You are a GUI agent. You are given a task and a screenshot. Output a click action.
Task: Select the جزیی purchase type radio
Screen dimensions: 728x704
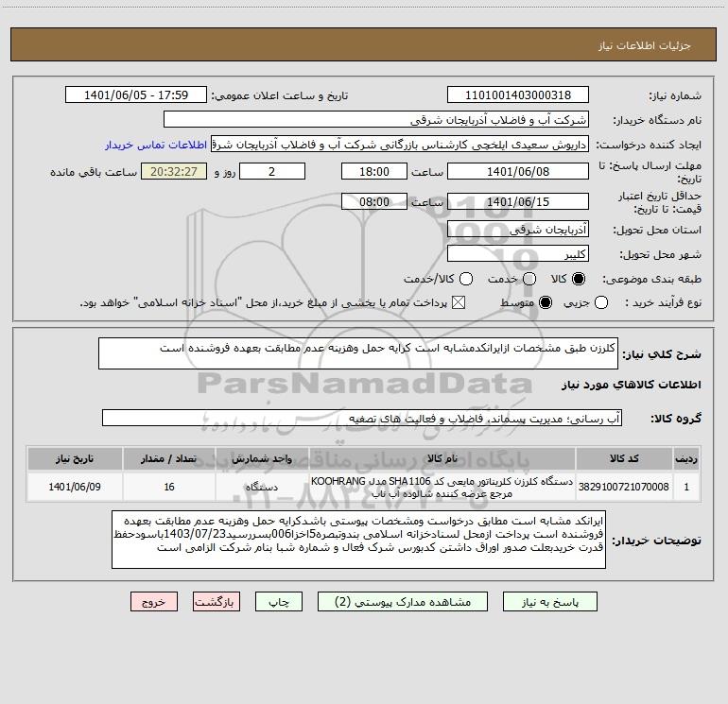(x=600, y=302)
